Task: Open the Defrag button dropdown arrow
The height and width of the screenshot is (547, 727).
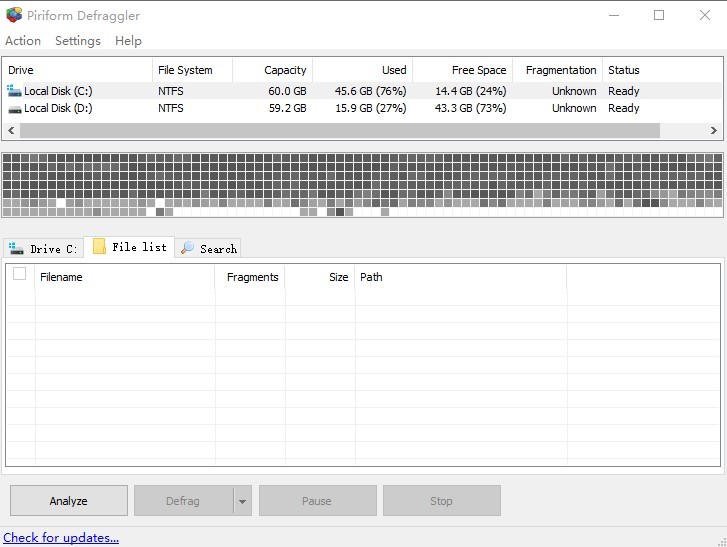Action: (242, 501)
